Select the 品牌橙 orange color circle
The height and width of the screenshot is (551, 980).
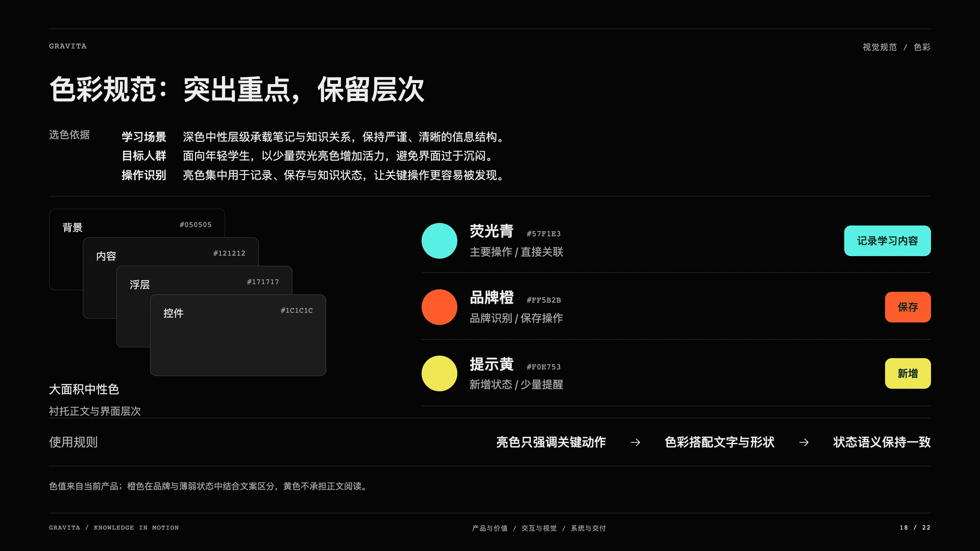(439, 307)
